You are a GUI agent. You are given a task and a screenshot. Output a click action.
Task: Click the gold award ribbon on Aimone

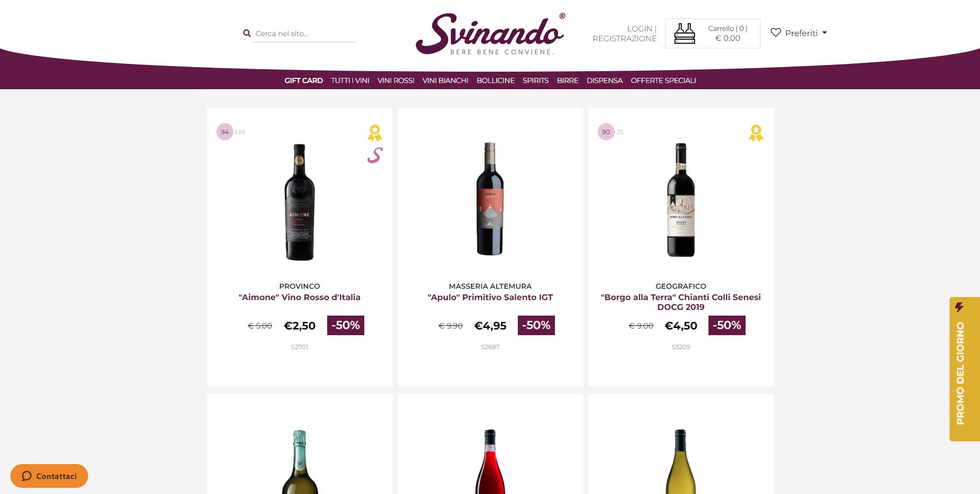tap(375, 133)
